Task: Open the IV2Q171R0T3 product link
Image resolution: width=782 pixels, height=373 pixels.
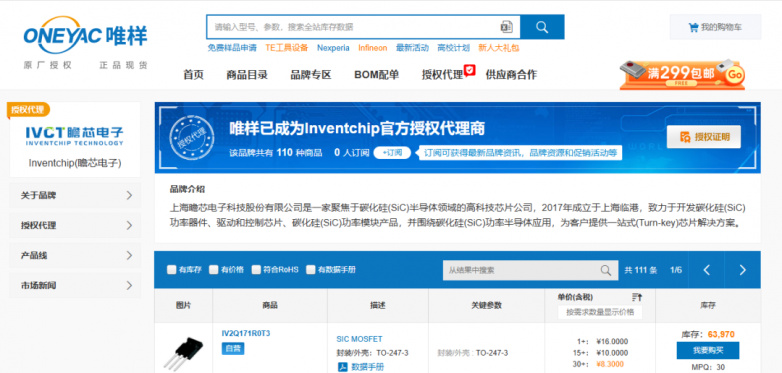Action: [x=246, y=333]
